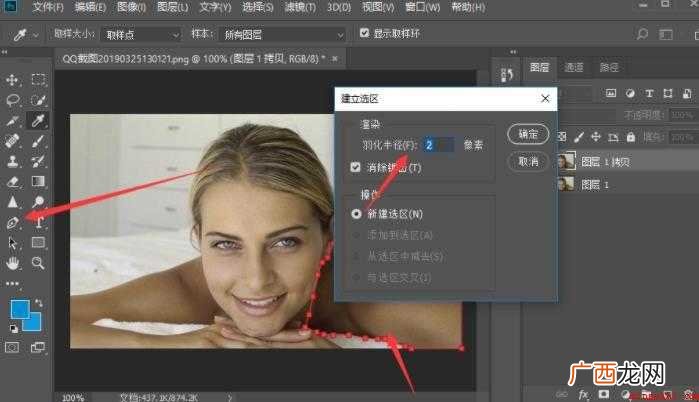Open workspace layout switcher icon
The image size is (699, 402).
[x=666, y=34]
